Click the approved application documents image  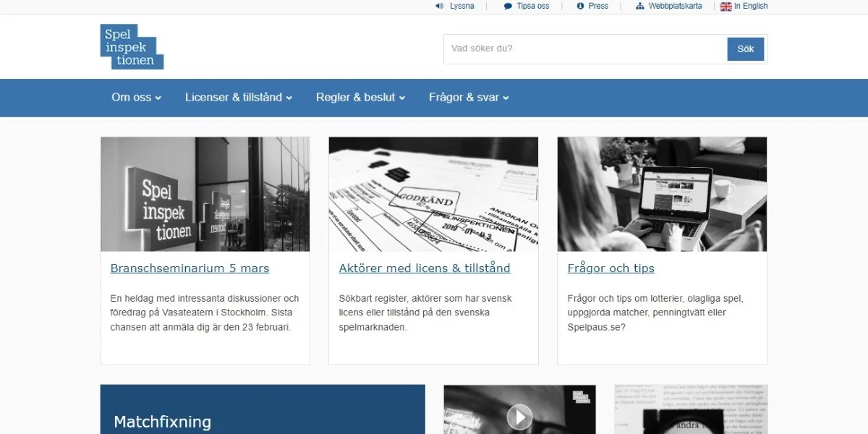433,194
